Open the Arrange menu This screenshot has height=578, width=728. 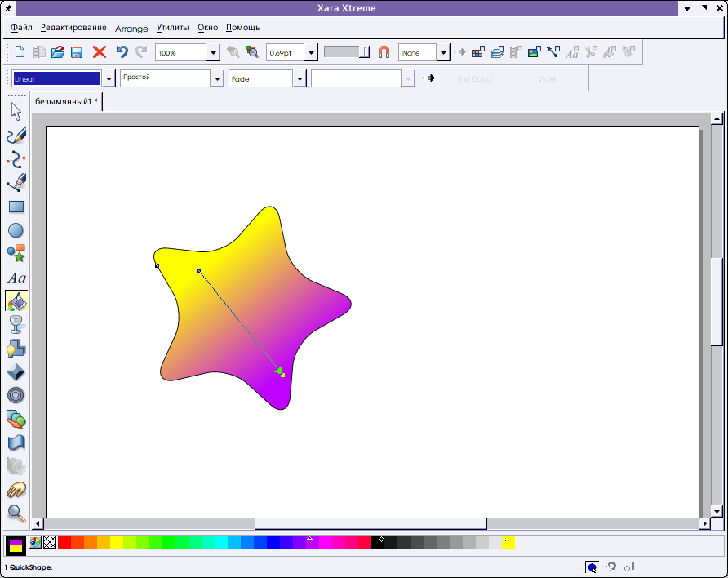click(x=131, y=28)
